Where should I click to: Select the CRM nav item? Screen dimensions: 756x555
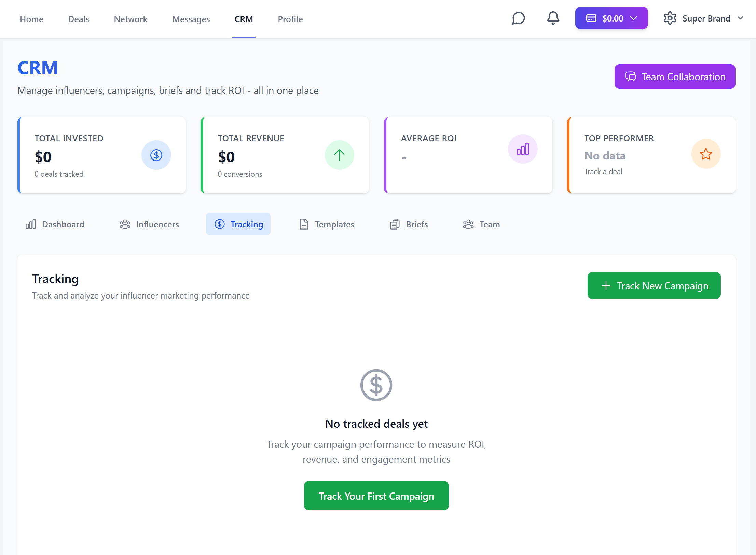pyautogui.click(x=244, y=19)
